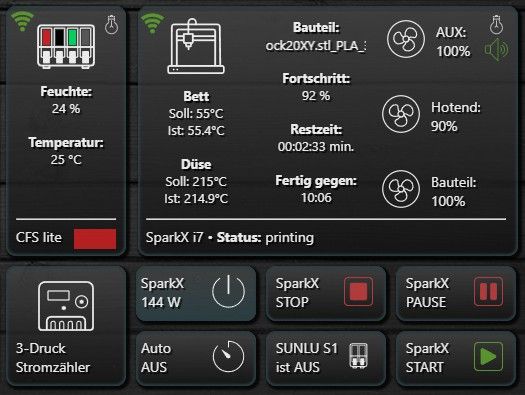Click the red stop square icon
Image resolution: width=525 pixels, height=395 pixels.
tap(358, 291)
